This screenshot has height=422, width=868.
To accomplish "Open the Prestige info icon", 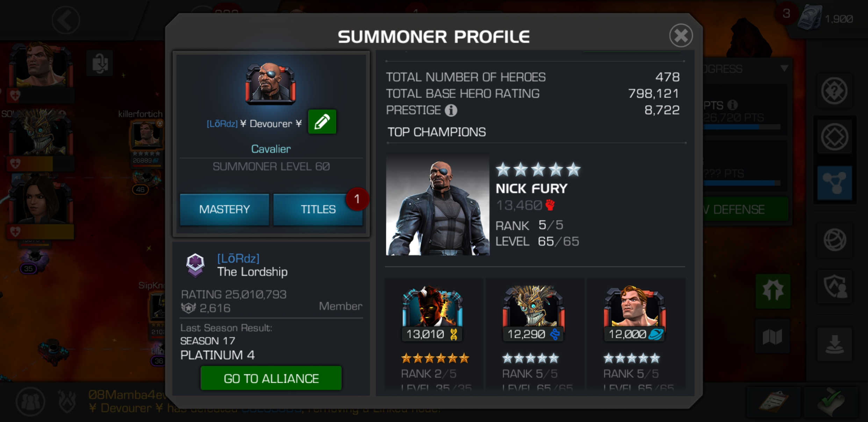I will (451, 110).
